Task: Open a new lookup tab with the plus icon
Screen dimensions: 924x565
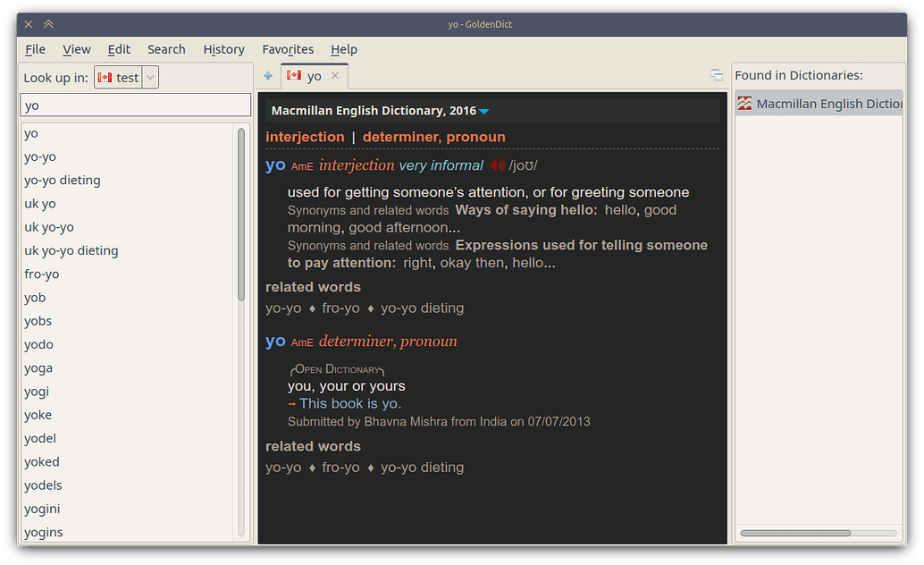Action: [267, 76]
